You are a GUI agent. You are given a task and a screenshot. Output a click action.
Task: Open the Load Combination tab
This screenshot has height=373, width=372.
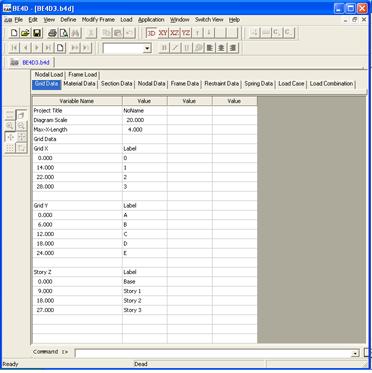[331, 84]
